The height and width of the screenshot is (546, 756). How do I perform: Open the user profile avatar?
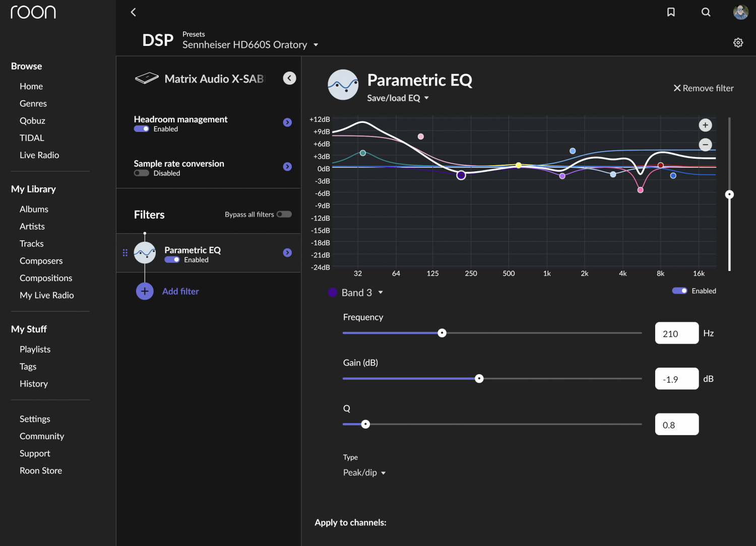740,12
